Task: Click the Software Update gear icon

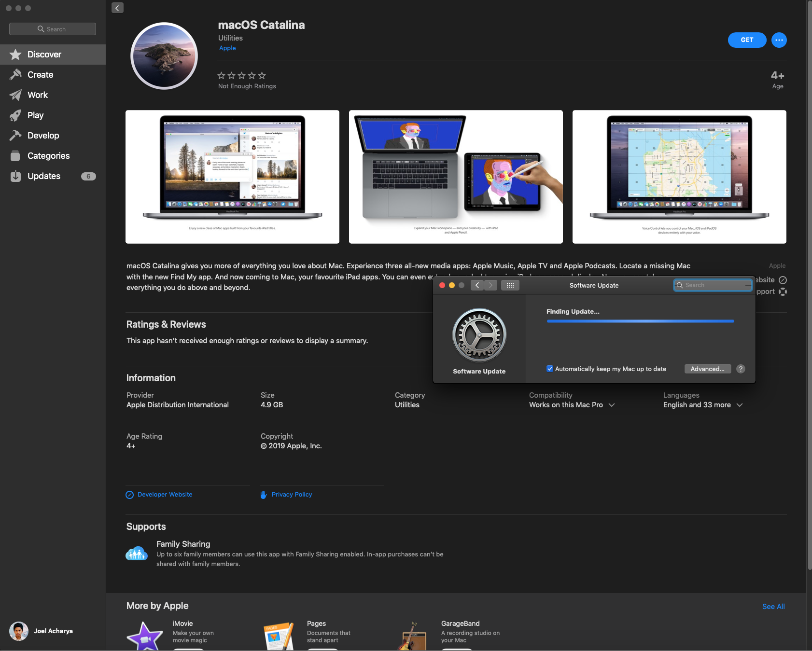Action: [x=479, y=335]
